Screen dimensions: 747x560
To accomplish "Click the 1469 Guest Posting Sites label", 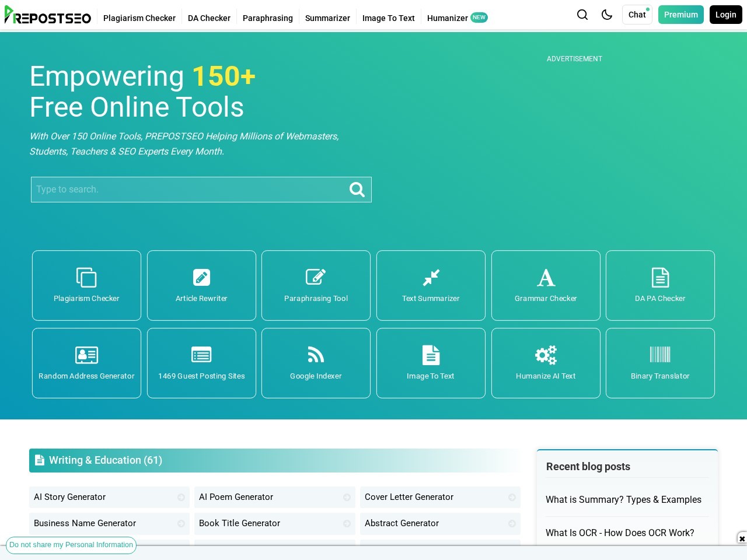I will [x=201, y=376].
